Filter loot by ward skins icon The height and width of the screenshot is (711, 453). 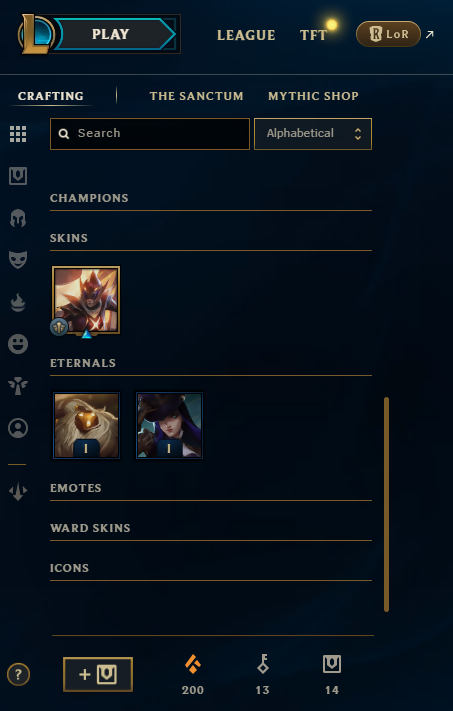pos(18,386)
